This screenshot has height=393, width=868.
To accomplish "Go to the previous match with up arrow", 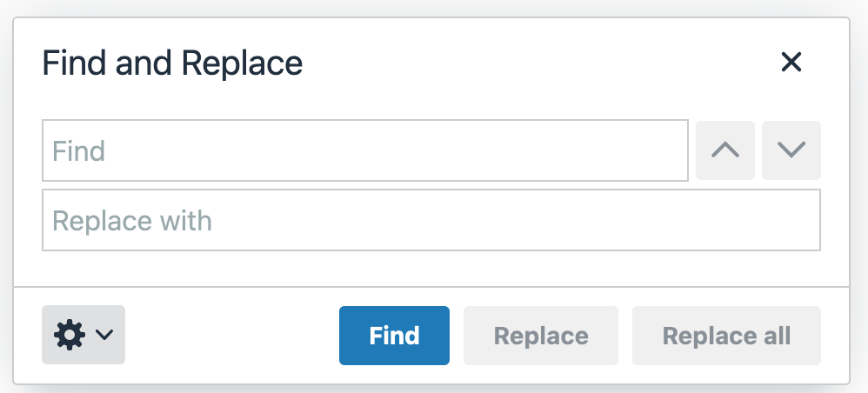I will tap(725, 150).
